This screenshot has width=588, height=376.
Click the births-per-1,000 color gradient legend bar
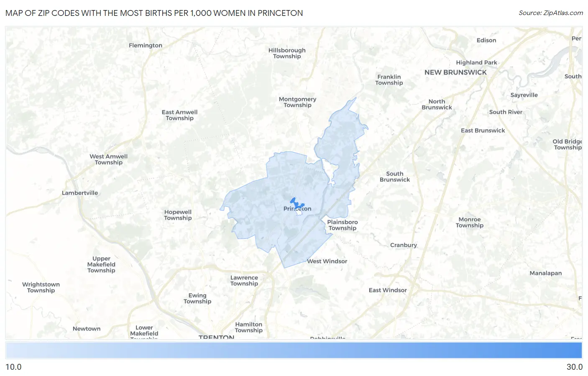pyautogui.click(x=294, y=350)
